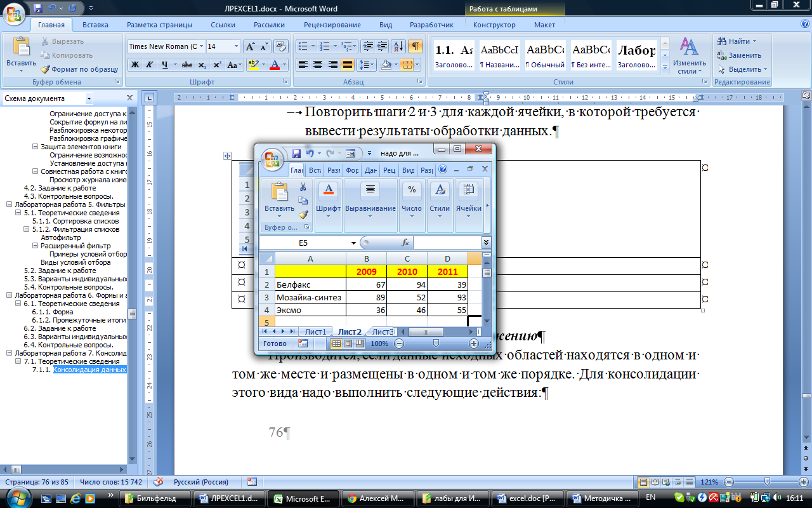Open the font size dropdown showing 14
This screenshot has height=508, width=812.
[x=237, y=46]
